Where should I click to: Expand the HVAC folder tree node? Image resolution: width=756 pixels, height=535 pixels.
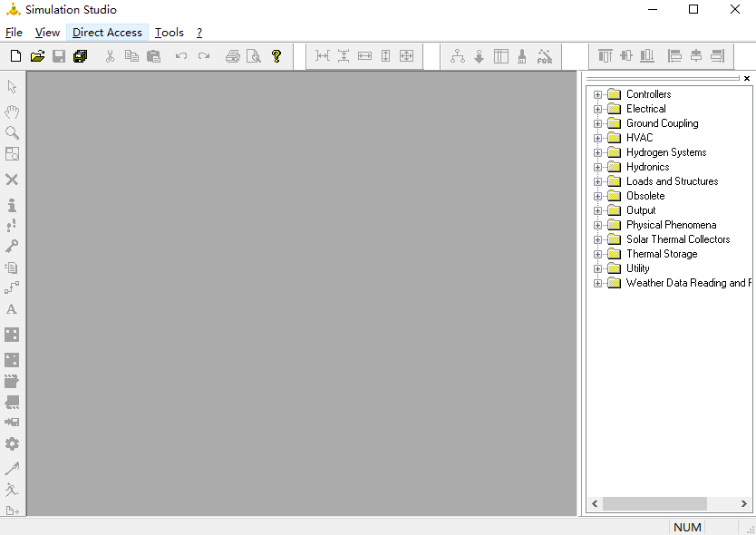pyautogui.click(x=598, y=138)
